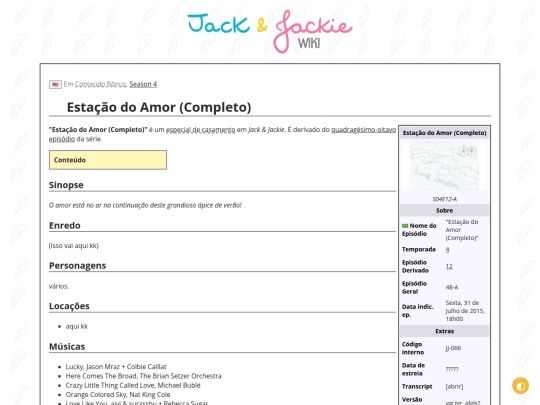Click the US flag language icon
This screenshot has height=405, width=540.
pos(55,84)
